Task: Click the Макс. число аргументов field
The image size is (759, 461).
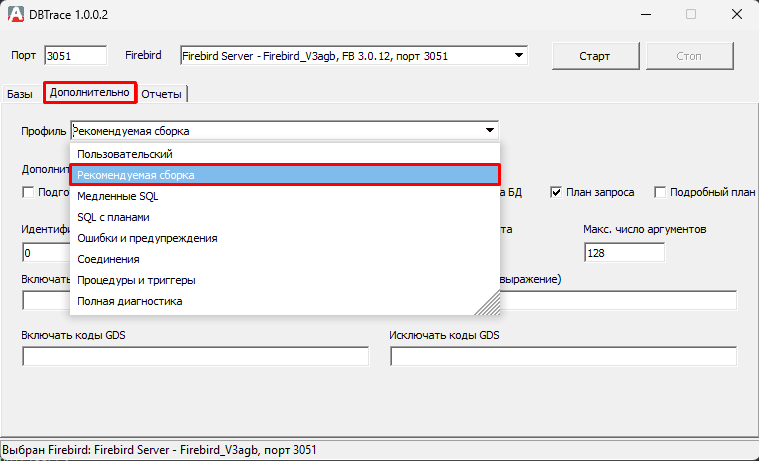Action: coord(624,253)
